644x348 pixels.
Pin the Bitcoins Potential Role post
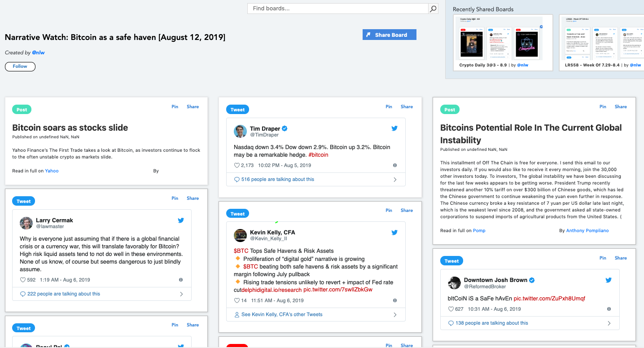603,107
